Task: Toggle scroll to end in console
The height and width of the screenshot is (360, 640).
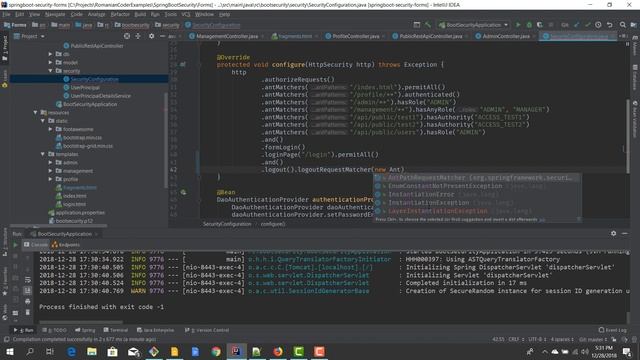Action: pos(28,291)
